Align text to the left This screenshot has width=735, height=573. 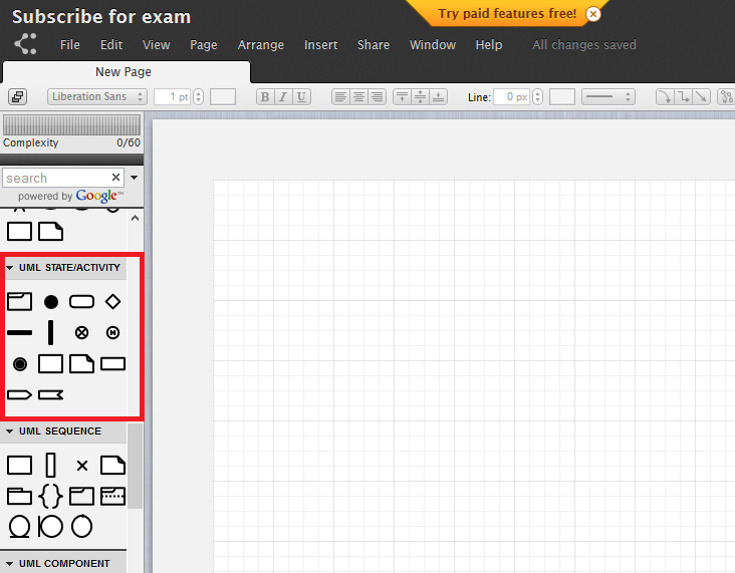click(340, 97)
